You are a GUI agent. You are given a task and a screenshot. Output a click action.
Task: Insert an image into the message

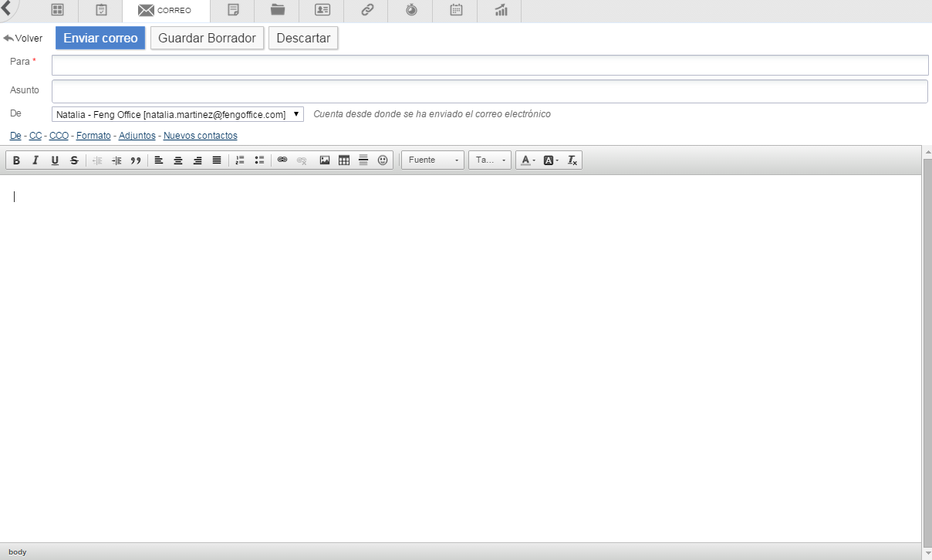click(325, 160)
